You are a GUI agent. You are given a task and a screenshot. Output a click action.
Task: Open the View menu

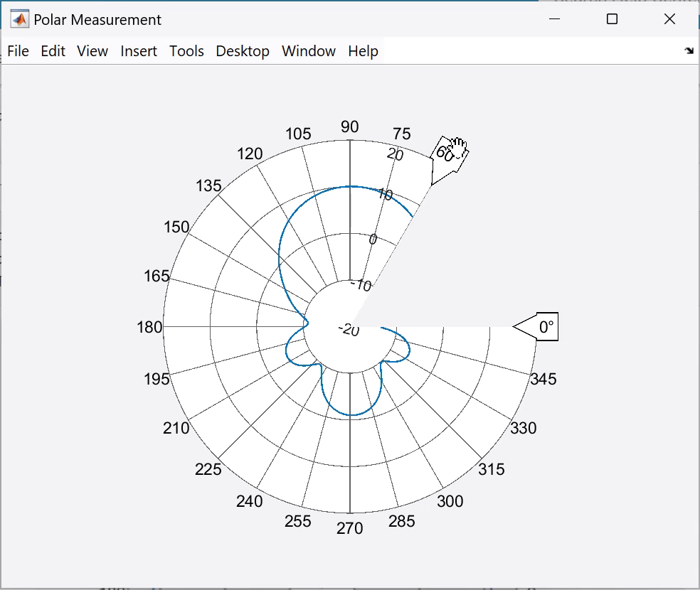(92, 50)
